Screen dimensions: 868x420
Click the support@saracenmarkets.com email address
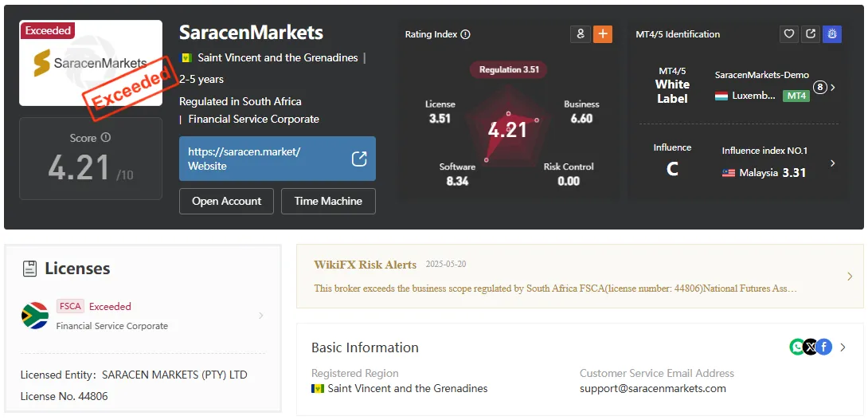pos(653,388)
